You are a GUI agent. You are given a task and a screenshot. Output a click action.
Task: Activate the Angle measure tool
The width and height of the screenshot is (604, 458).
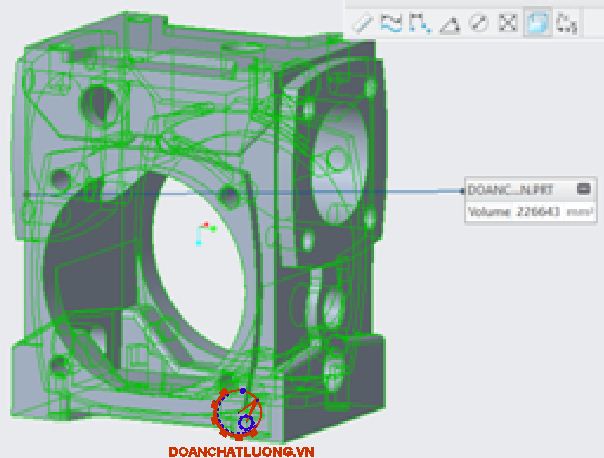click(450, 22)
